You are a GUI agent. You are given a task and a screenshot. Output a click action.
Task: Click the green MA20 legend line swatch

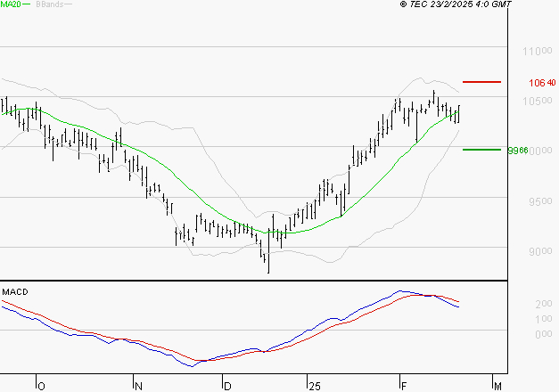pos(28,4)
